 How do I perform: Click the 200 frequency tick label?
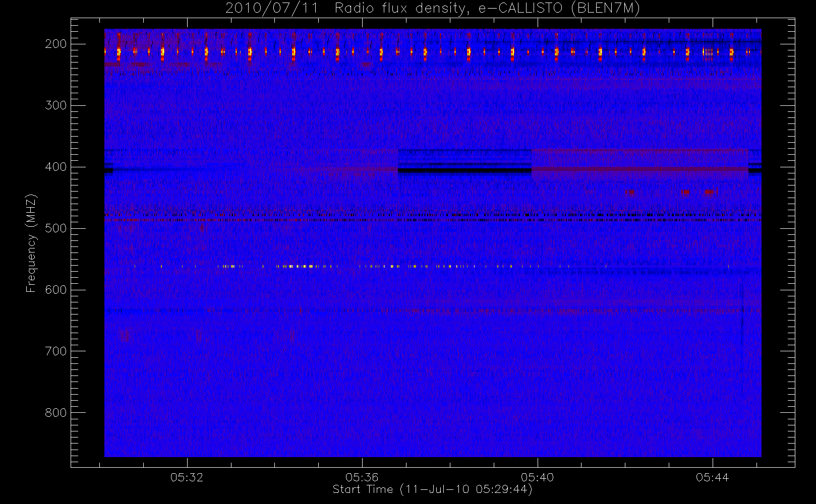(56, 44)
